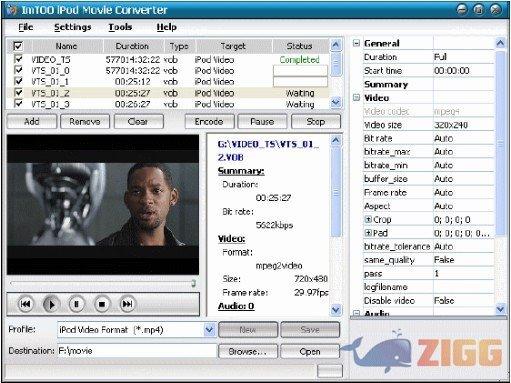Screen dimensions: 511x383
Task: Stop preview using the square stop icon
Action: 102,304
